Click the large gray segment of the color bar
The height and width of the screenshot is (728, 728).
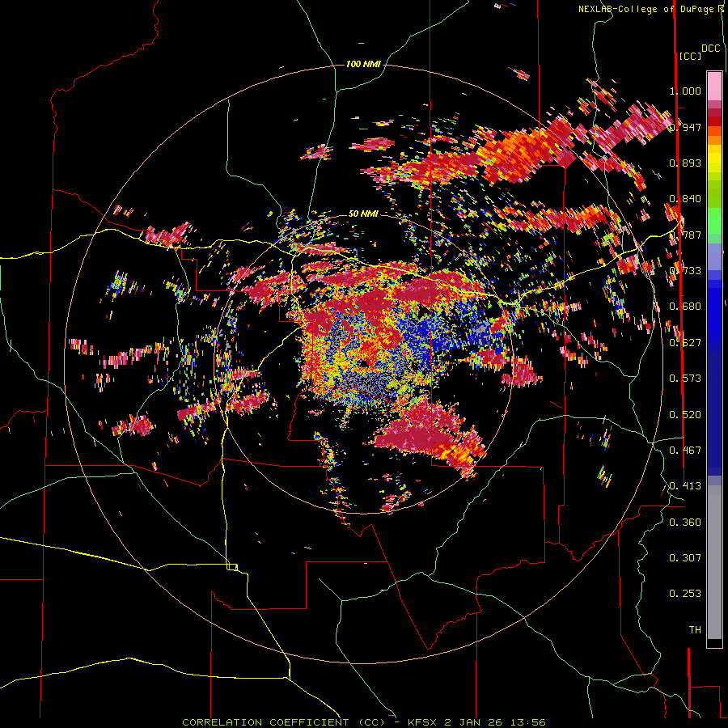tap(714, 562)
